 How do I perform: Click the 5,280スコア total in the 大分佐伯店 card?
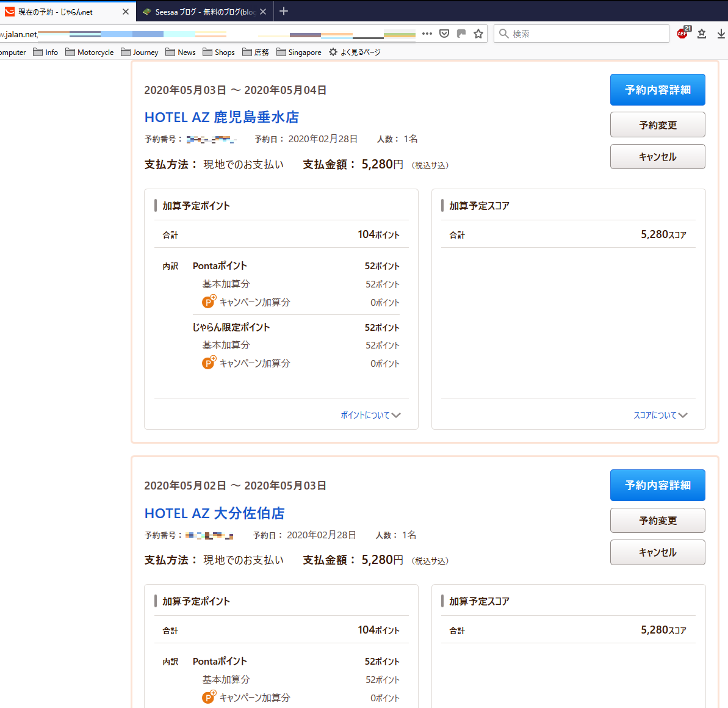point(663,630)
